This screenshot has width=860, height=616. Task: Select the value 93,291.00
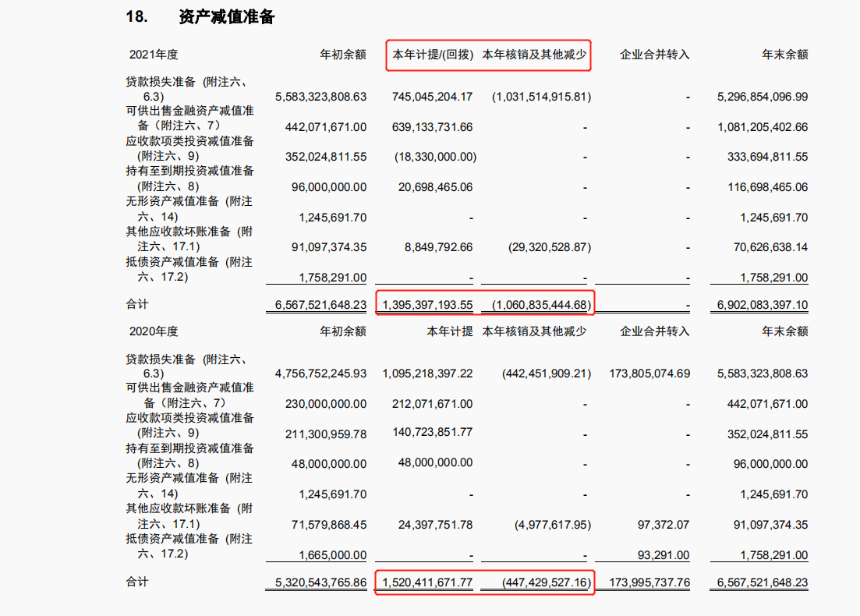pos(663,555)
